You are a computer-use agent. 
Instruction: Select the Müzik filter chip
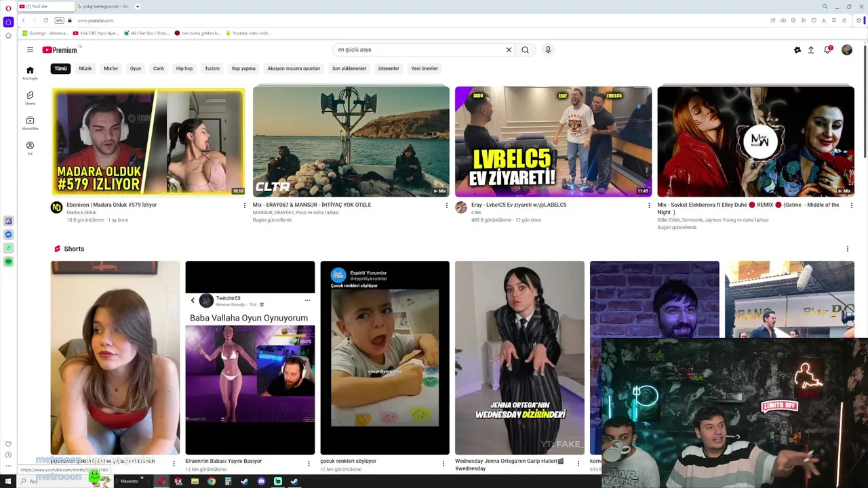pos(85,68)
